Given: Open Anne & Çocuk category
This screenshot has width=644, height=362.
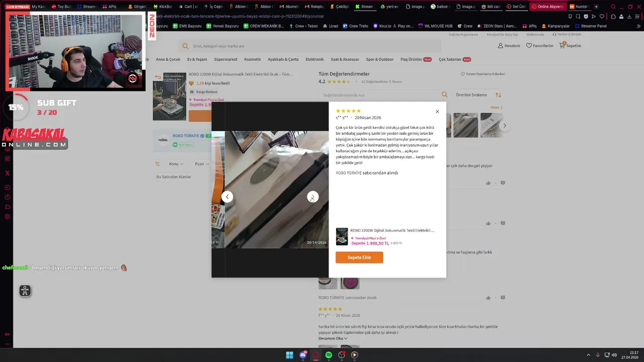Looking at the screenshot, I should 168,59.
